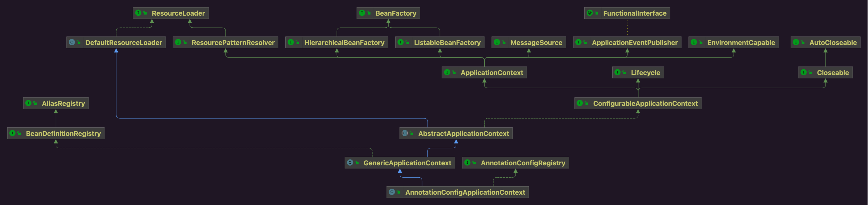Select the ResourcePatternResolver node label
This screenshot has height=205, width=868.
pyautogui.click(x=233, y=43)
